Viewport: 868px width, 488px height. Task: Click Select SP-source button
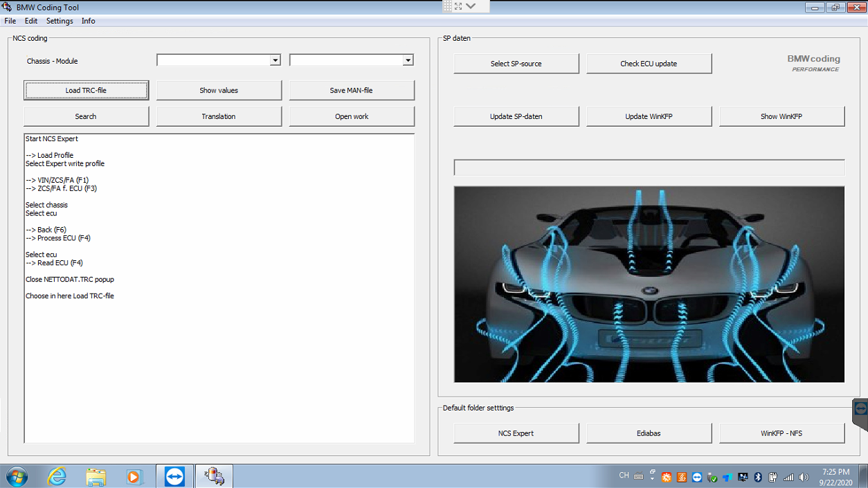pos(516,64)
